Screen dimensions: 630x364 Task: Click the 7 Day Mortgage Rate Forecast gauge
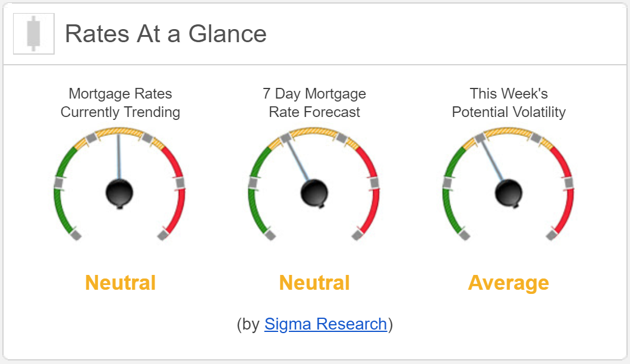coord(314,184)
